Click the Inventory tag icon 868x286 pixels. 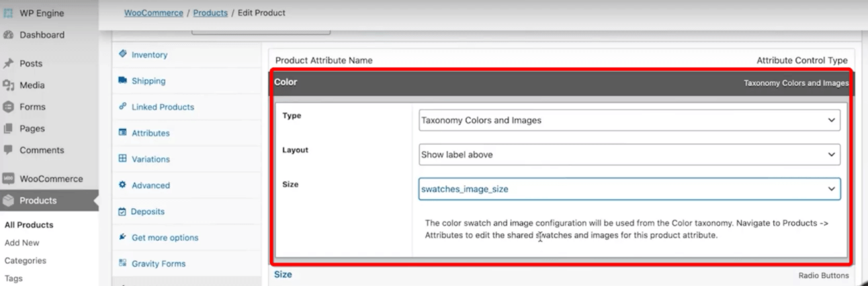(x=122, y=54)
